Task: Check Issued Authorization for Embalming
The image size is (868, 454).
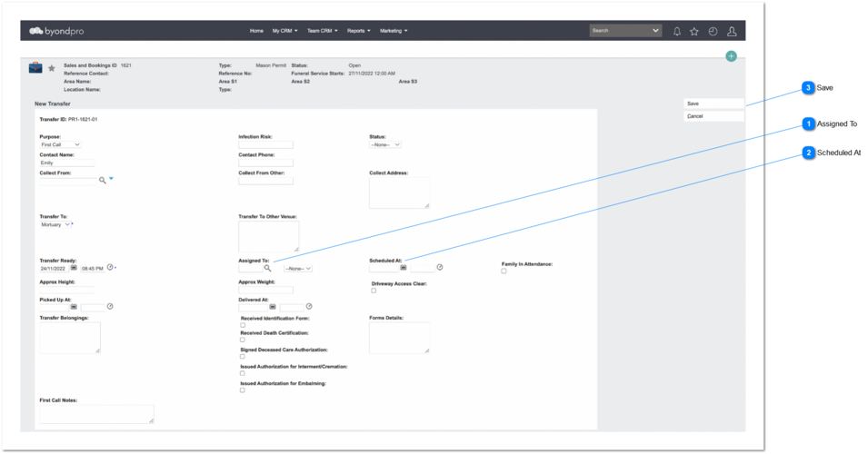Action: click(243, 390)
